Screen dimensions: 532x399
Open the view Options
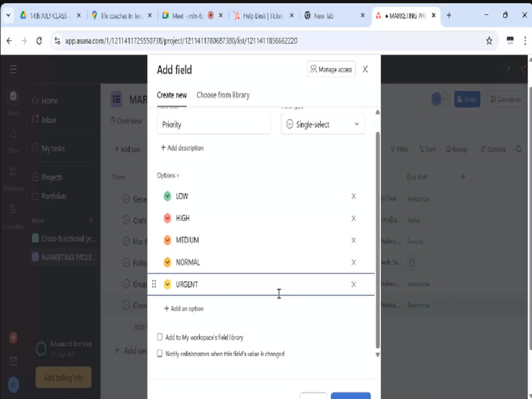click(x=493, y=149)
